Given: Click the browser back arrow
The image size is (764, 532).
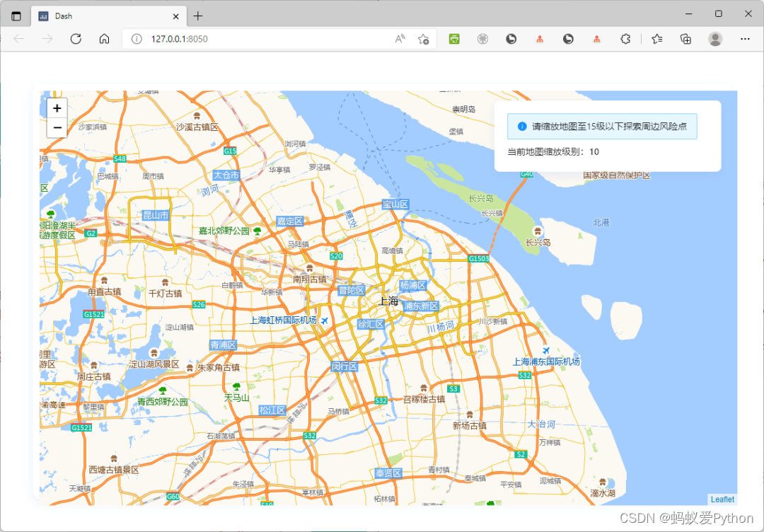Looking at the screenshot, I should point(19,39).
